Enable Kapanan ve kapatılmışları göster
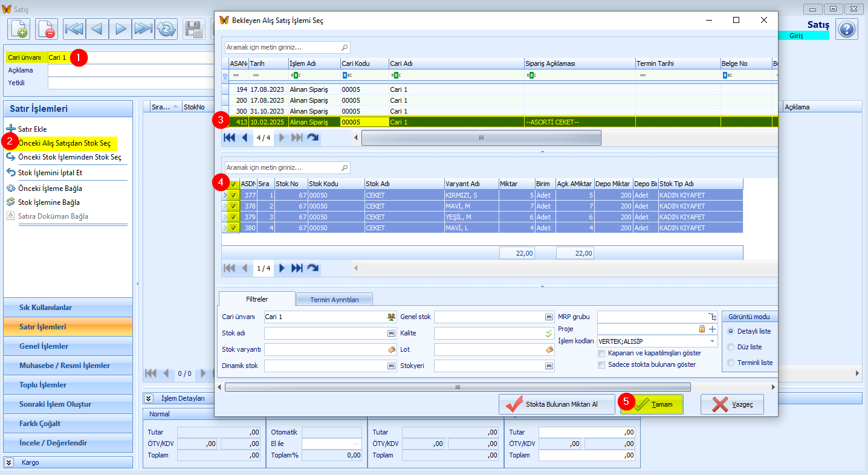Screen dimensions: 868x475 (601, 353)
